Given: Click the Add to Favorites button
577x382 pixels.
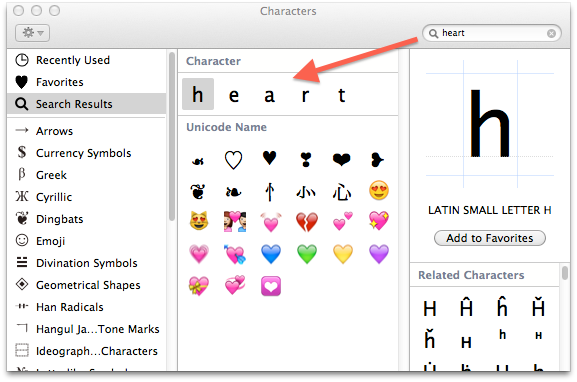Looking at the screenshot, I should click(x=490, y=238).
